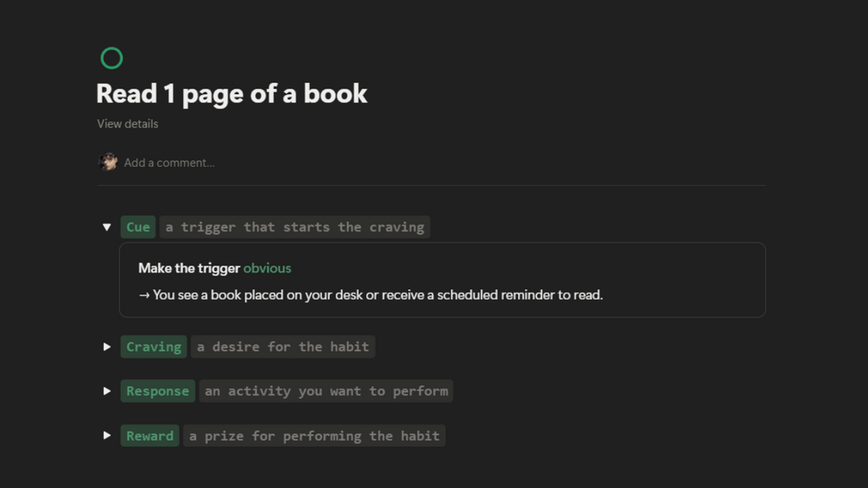
Task: Click the green word "obvious"
Action: point(267,268)
